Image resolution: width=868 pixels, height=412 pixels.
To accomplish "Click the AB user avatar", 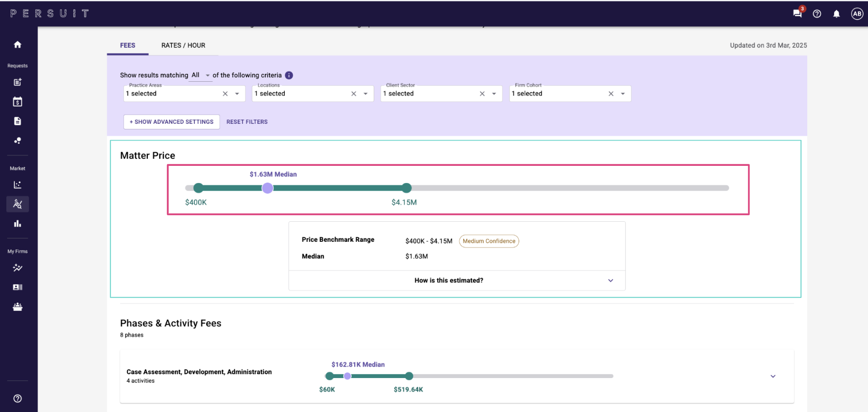I will (x=857, y=14).
